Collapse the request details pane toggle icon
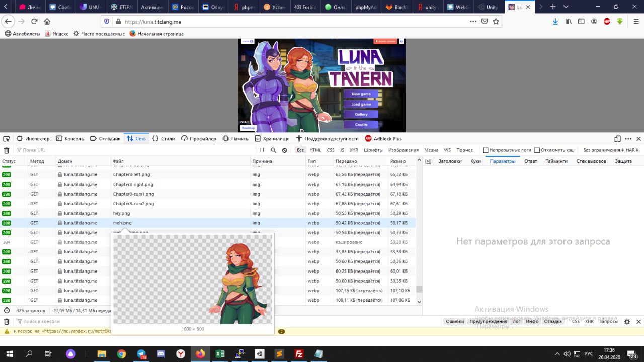644x362 pixels. 428,161
